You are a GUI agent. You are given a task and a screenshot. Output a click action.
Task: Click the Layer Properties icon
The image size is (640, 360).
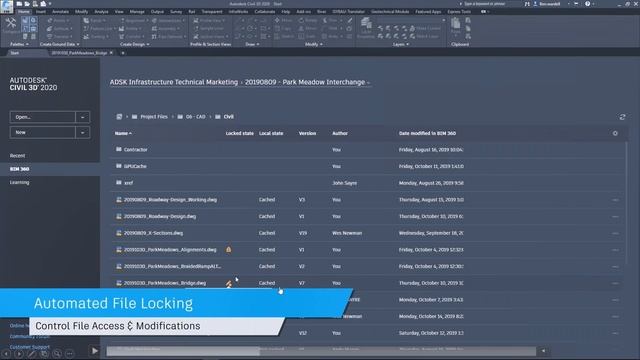[x=366, y=23]
